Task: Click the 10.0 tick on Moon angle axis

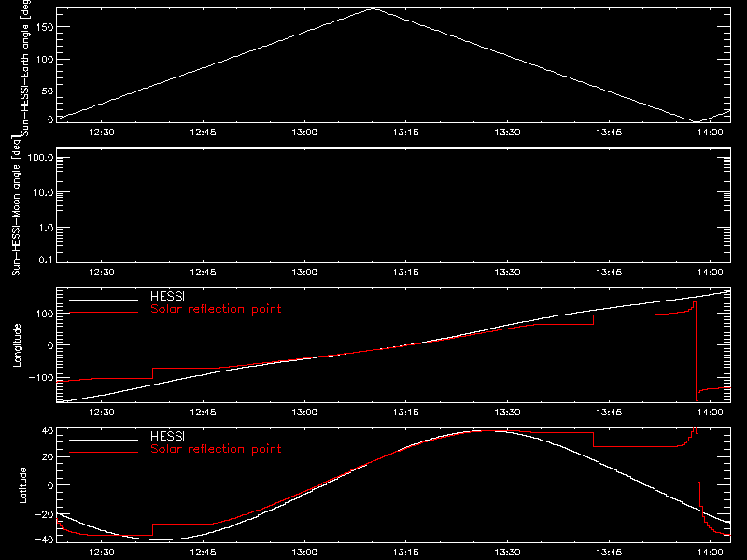Action: [43, 193]
